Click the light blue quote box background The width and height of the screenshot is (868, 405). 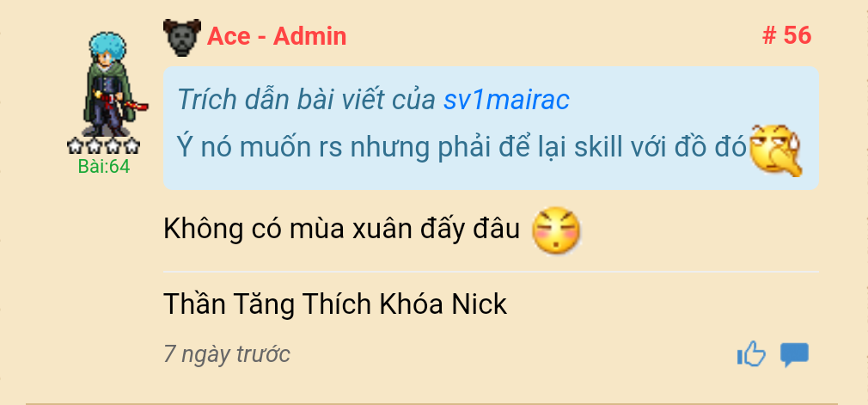[491, 128]
